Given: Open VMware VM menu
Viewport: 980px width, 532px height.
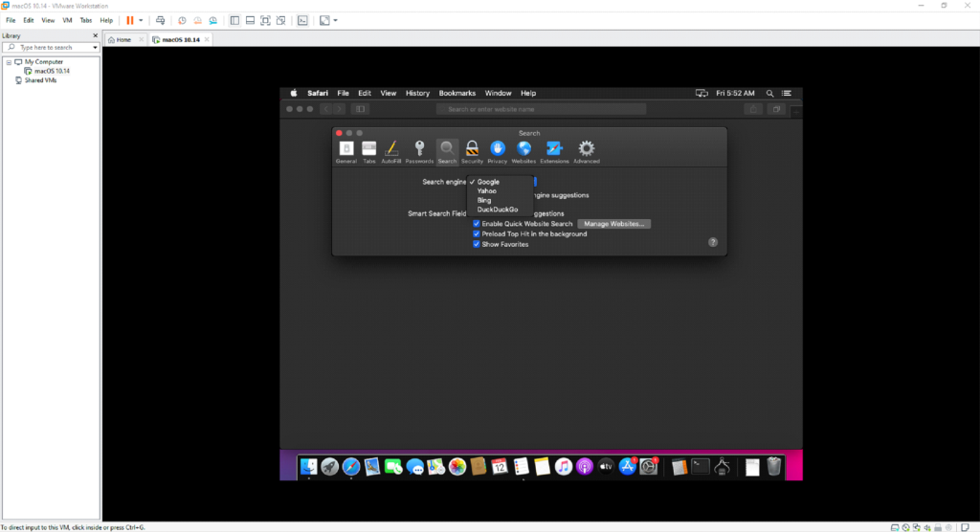Looking at the screenshot, I should pyautogui.click(x=67, y=21).
